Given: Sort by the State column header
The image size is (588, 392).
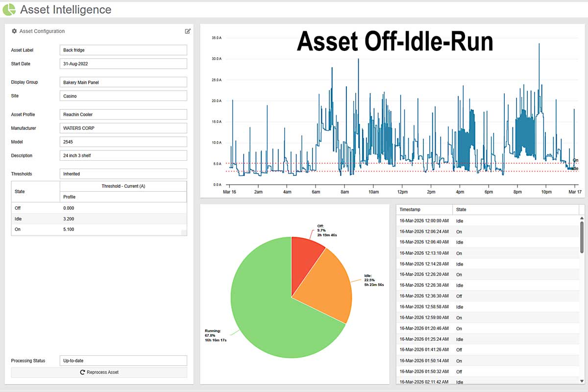Looking at the screenshot, I should (x=514, y=210).
